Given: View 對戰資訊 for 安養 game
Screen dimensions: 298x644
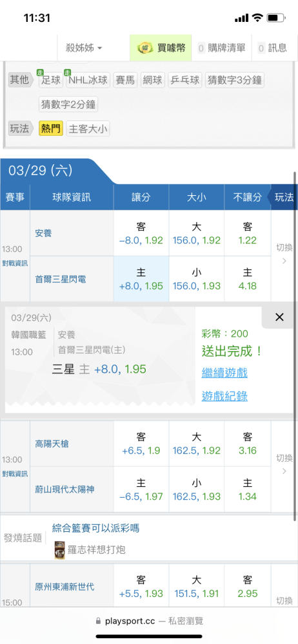Looking at the screenshot, I should 15,263.
